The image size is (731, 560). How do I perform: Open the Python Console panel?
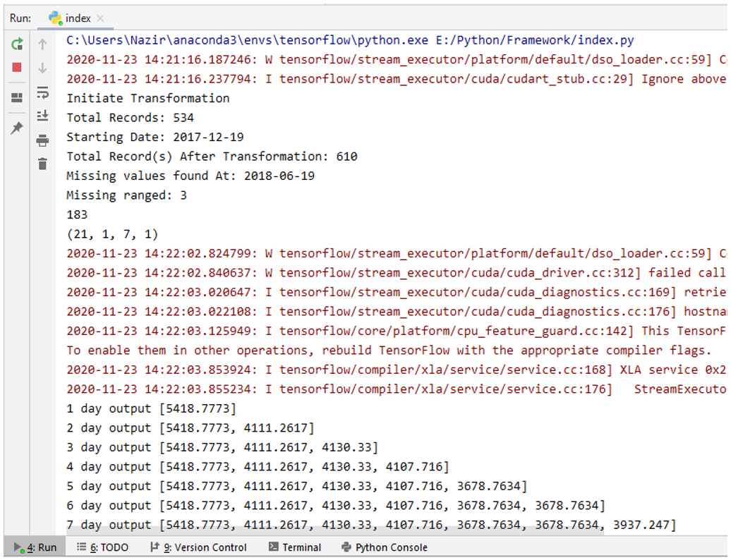(385, 547)
